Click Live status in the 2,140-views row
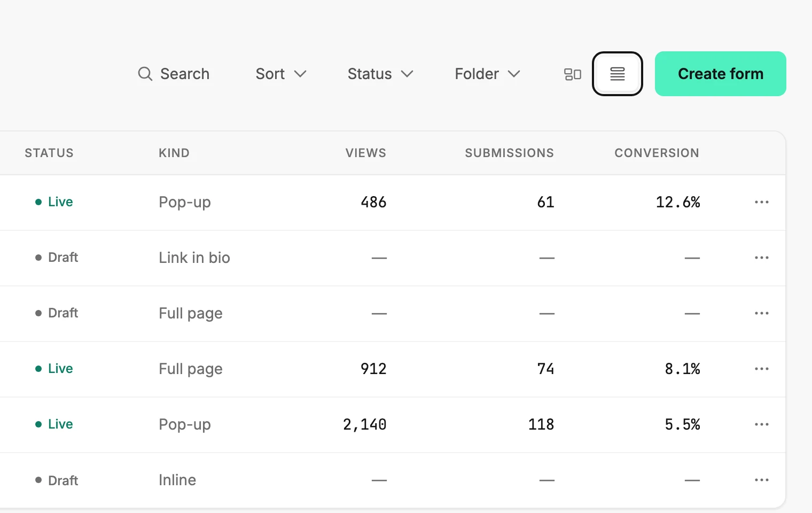 coord(54,424)
